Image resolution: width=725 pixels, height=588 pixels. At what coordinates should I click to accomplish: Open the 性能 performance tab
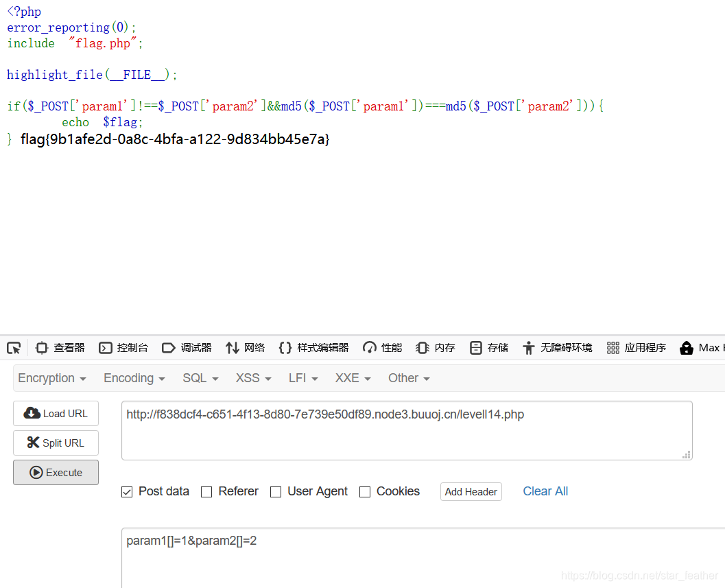382,348
